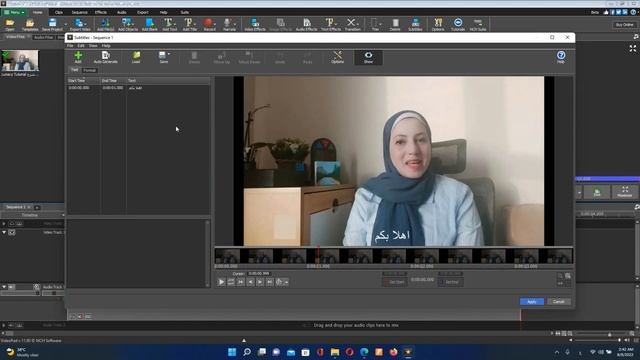The image size is (640, 360).
Task: Open the Edit menu in Subtitles window
Action: pyautogui.click(x=81, y=46)
